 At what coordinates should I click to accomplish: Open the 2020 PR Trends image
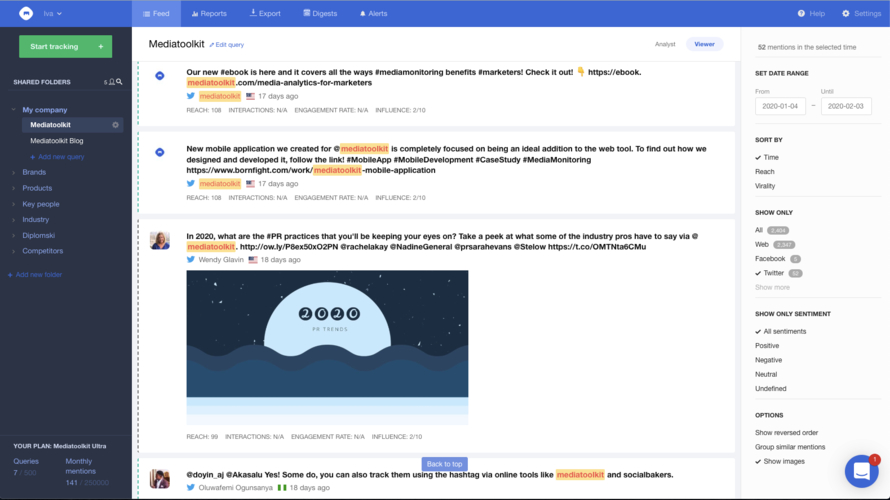click(x=328, y=347)
